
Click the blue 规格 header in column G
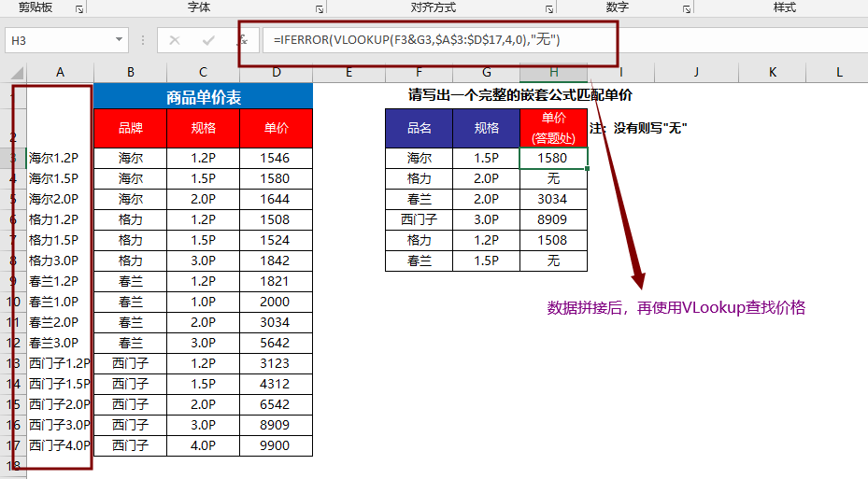486,128
